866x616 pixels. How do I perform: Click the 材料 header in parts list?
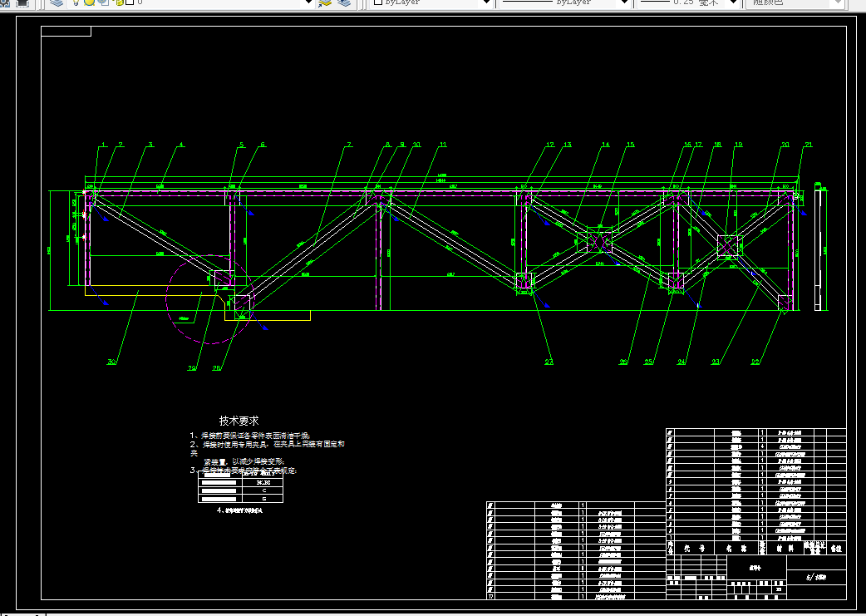point(785,548)
